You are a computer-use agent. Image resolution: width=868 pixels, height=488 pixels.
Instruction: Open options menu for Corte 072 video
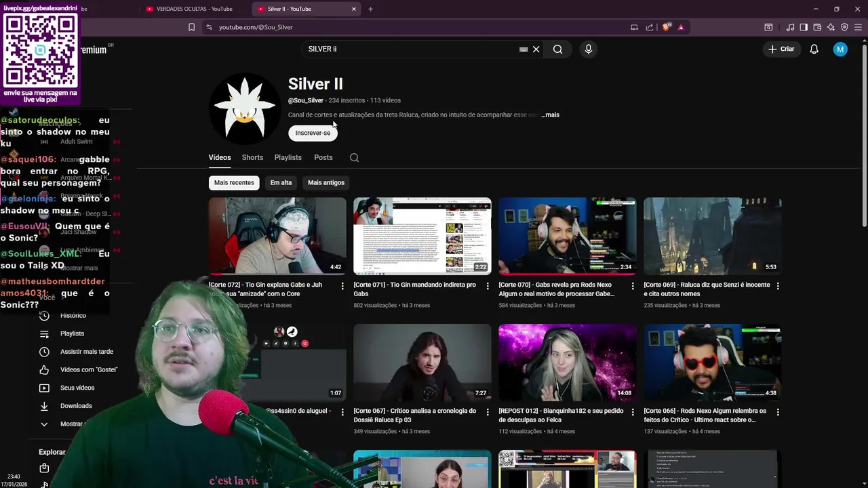342,286
